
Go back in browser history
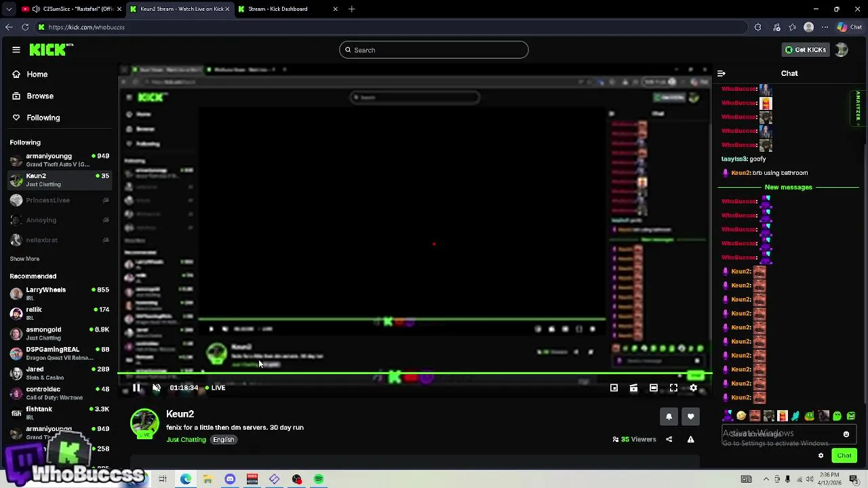pyautogui.click(x=8, y=27)
